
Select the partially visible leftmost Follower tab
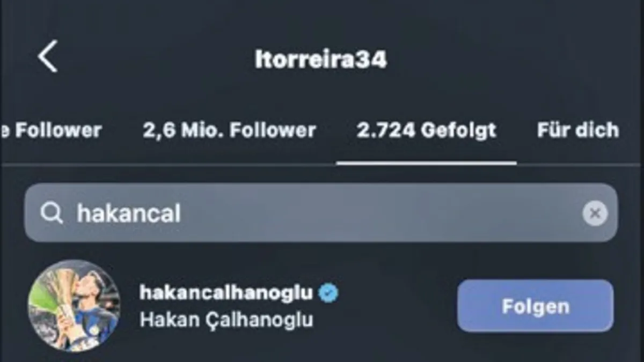pyautogui.click(x=51, y=130)
